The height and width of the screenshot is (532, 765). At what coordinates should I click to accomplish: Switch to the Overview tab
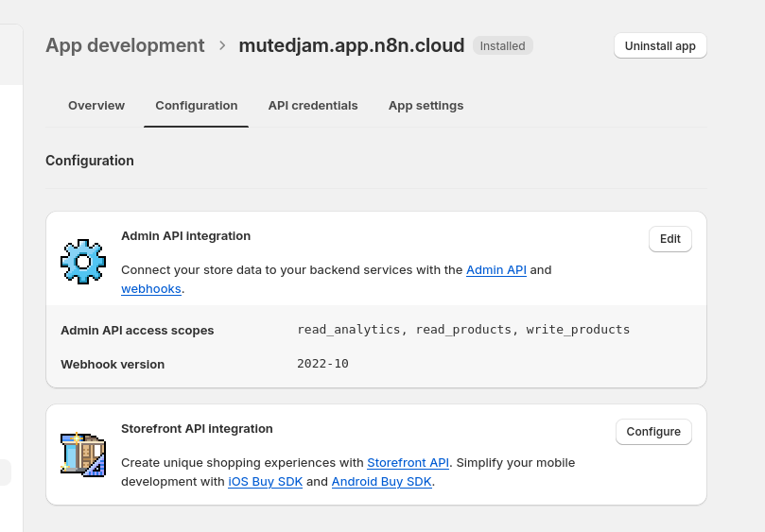(x=96, y=106)
